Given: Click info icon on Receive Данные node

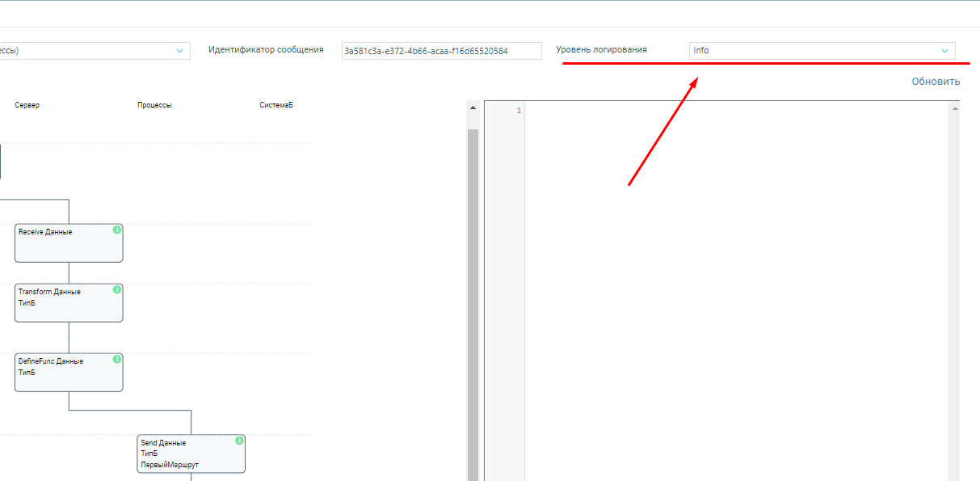Looking at the screenshot, I should (117, 230).
